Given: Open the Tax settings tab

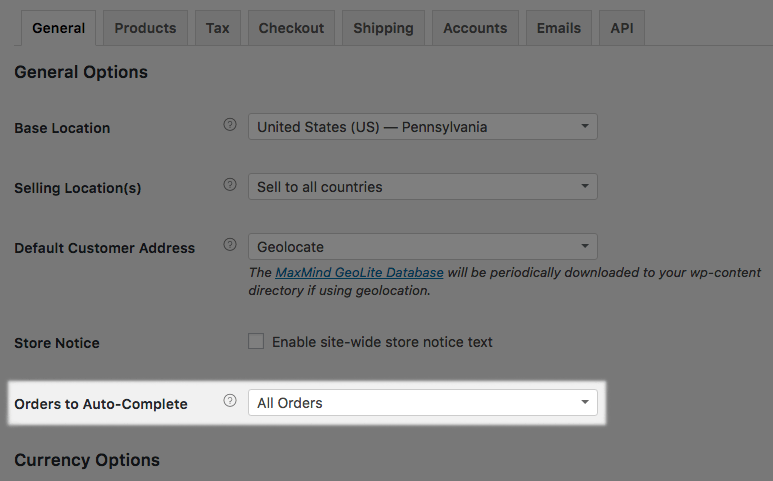Looking at the screenshot, I should 217,28.
